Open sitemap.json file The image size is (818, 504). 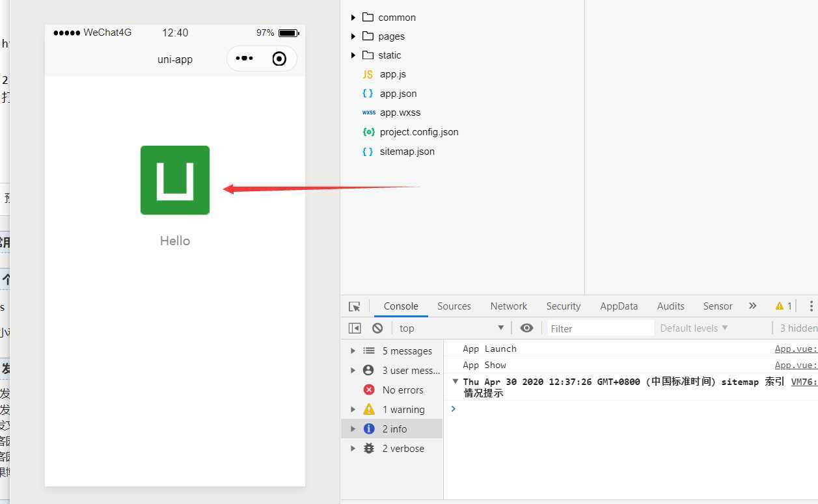(x=407, y=152)
